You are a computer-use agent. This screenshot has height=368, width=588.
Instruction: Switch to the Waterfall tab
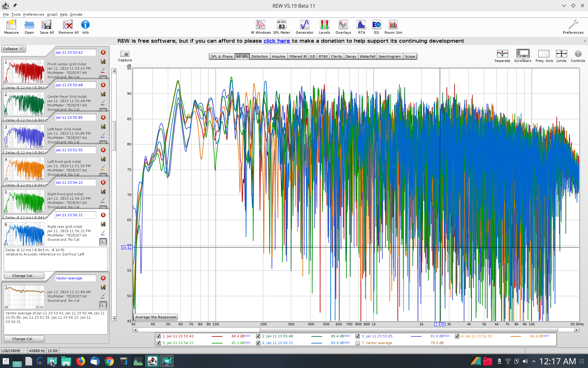[367, 56]
